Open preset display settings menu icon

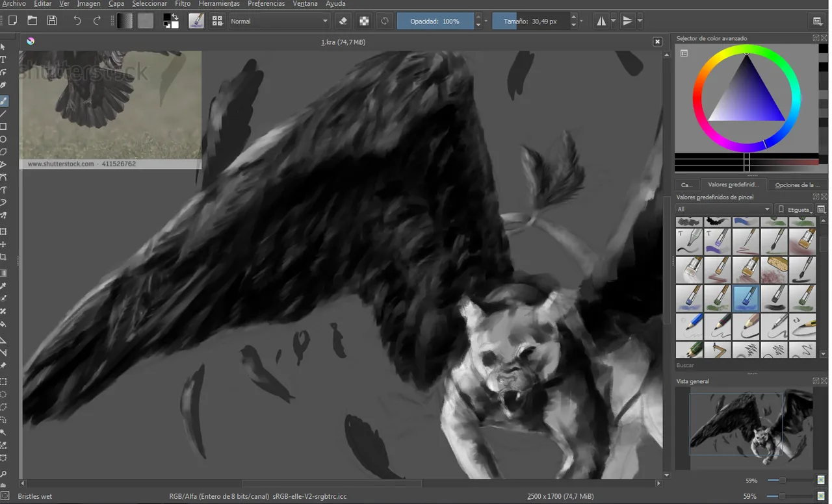[822, 209]
